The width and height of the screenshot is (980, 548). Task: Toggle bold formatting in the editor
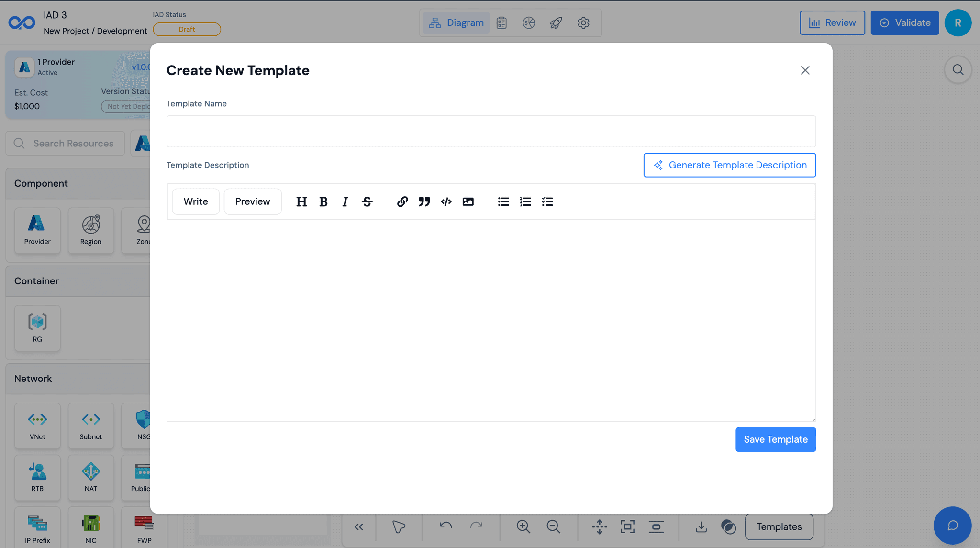pyautogui.click(x=323, y=201)
